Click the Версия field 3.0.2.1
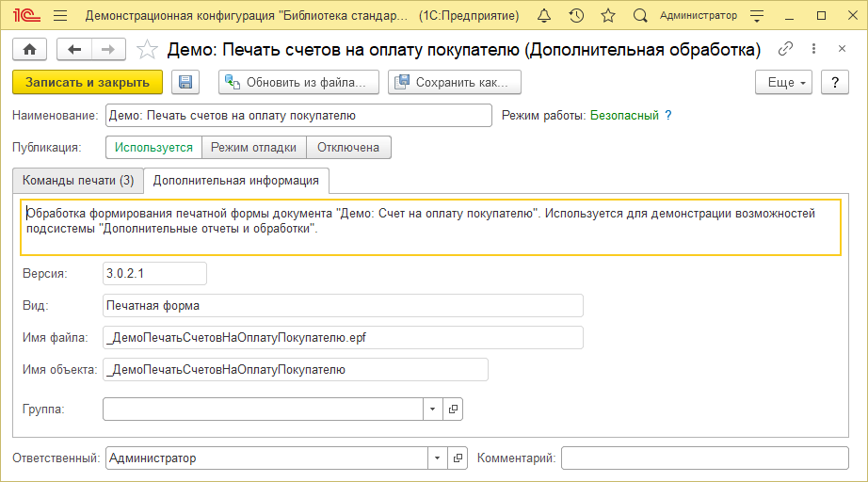Screen dimensions: 868x482 [x=155, y=273]
